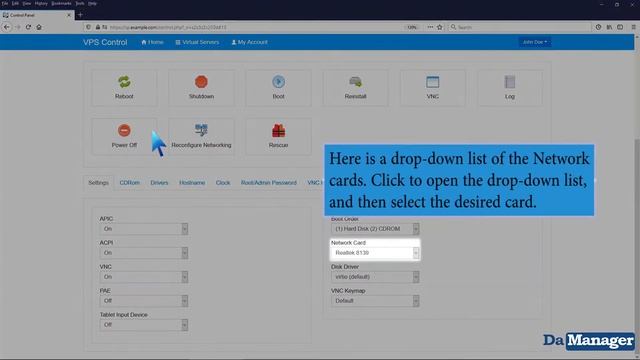Screen dimensions: 640x360
Task: Open the Reinstall option
Action: (x=356, y=87)
